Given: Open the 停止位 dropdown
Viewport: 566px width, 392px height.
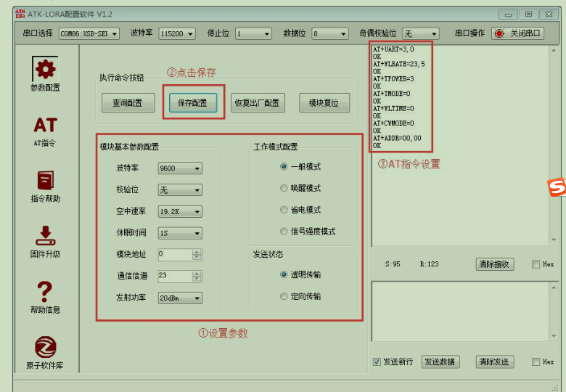Looking at the screenshot, I should pos(253,33).
